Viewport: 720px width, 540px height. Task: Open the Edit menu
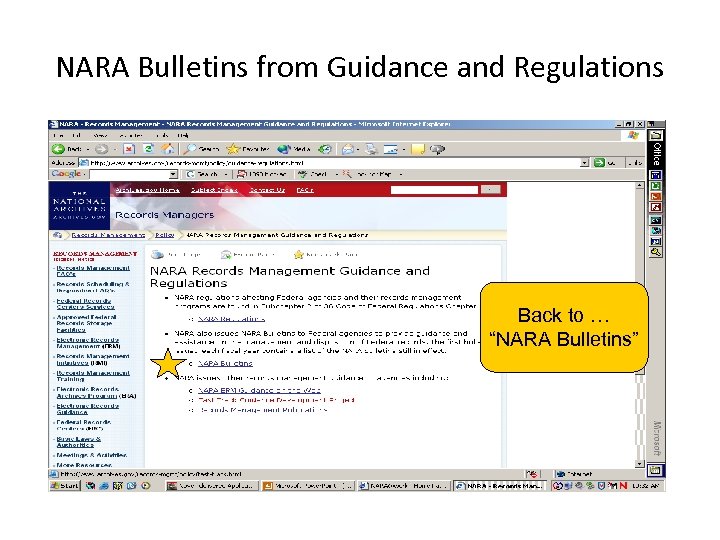click(76, 135)
